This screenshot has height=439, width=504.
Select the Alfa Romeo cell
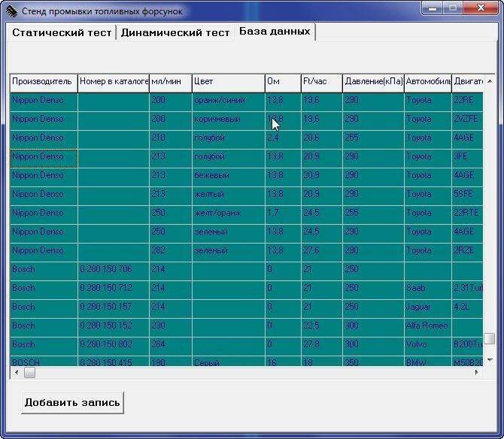[x=427, y=325]
